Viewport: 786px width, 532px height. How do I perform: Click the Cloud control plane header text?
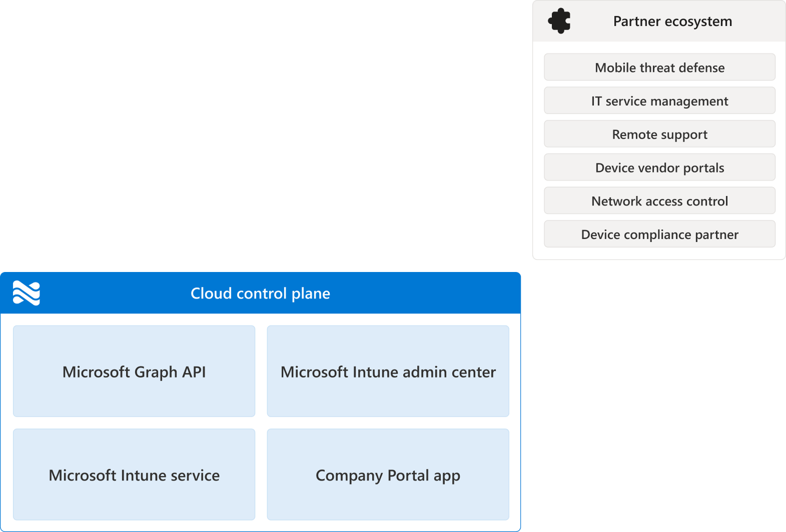coord(260,293)
